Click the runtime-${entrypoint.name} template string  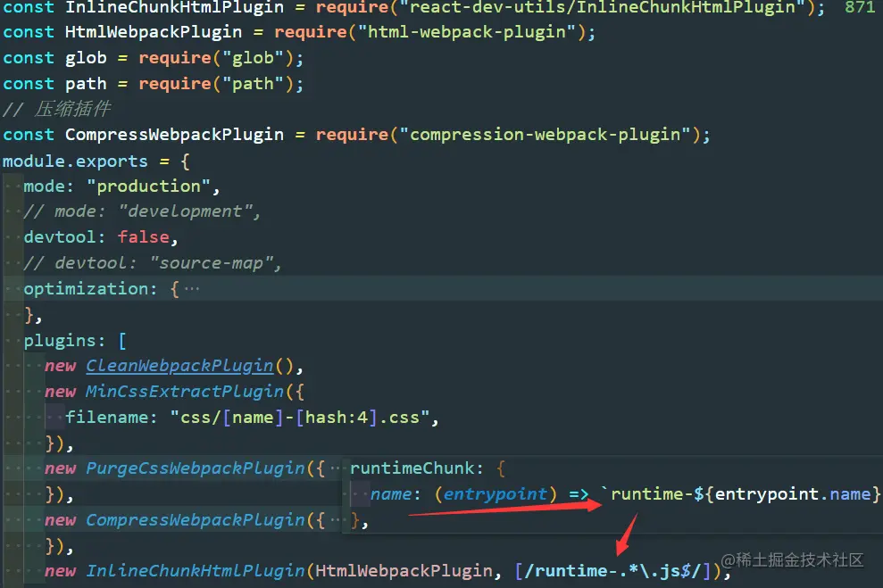point(740,494)
